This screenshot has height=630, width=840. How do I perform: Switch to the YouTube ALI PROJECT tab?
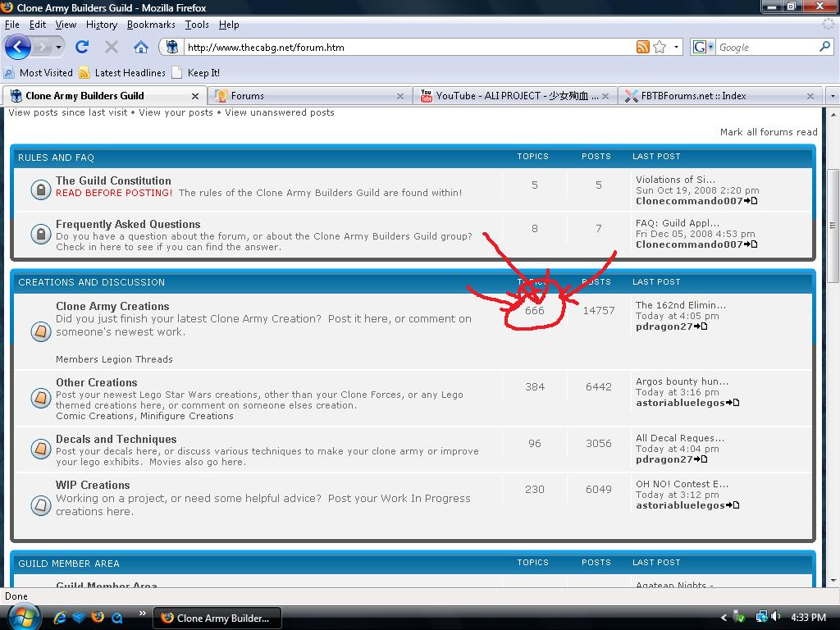pos(515,96)
